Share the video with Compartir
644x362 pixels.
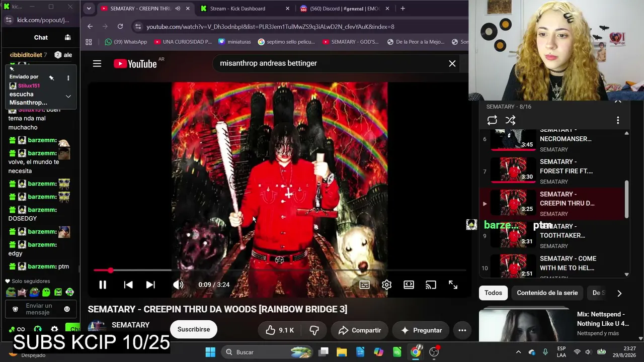360,330
